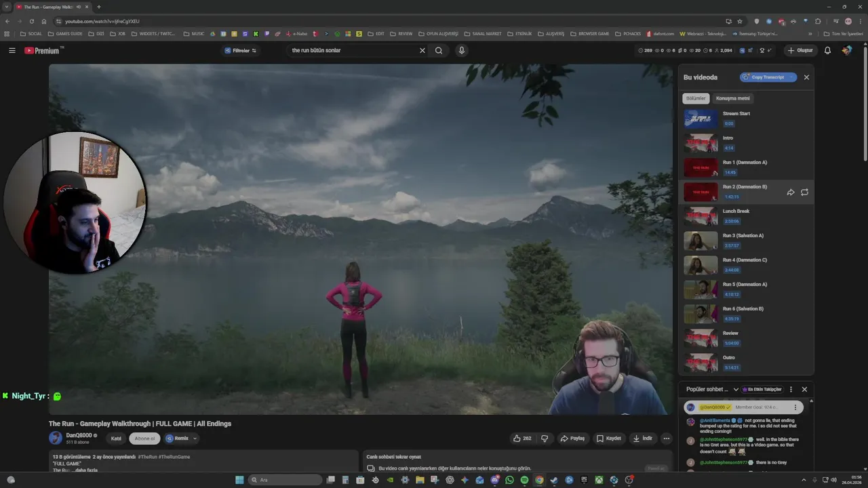868x488 pixels.
Task: Start voice search with microphone
Action: (462, 50)
